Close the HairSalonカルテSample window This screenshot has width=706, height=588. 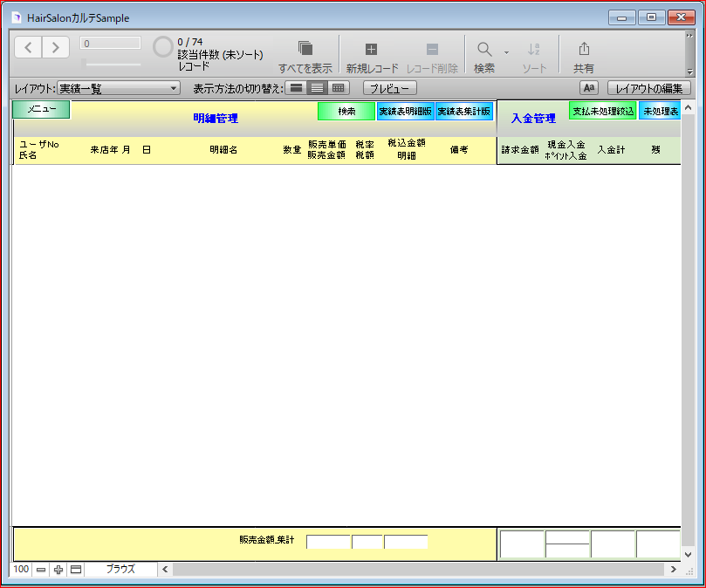click(x=681, y=17)
